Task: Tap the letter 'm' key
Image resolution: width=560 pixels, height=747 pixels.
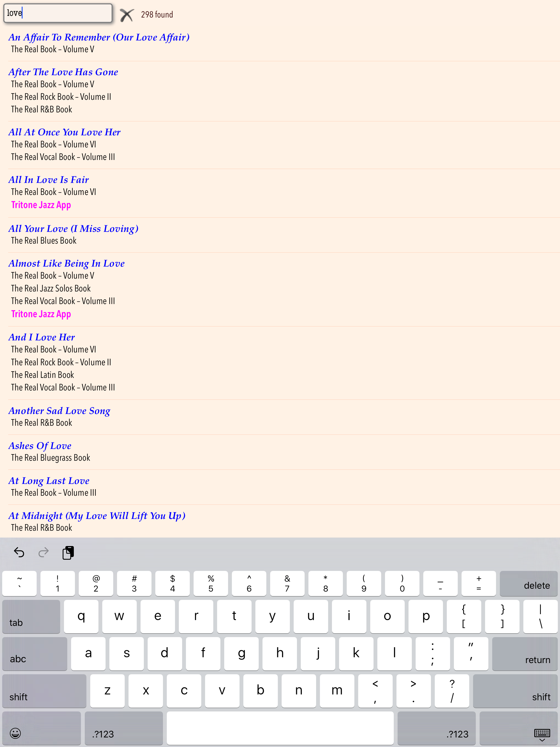Action: point(337,691)
